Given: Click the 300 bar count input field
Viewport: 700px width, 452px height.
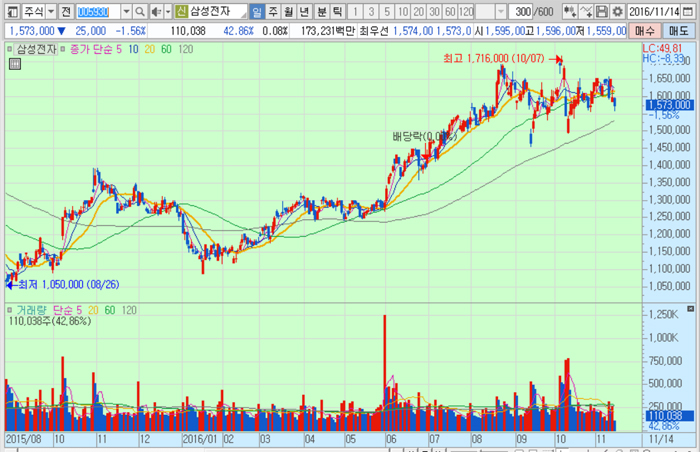Looking at the screenshot, I should click(520, 12).
